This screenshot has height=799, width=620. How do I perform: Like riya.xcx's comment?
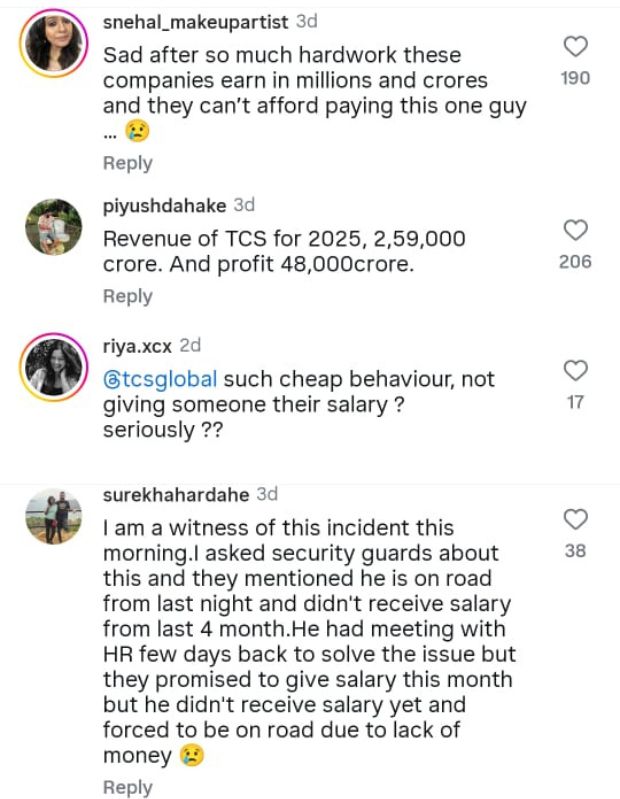(575, 372)
